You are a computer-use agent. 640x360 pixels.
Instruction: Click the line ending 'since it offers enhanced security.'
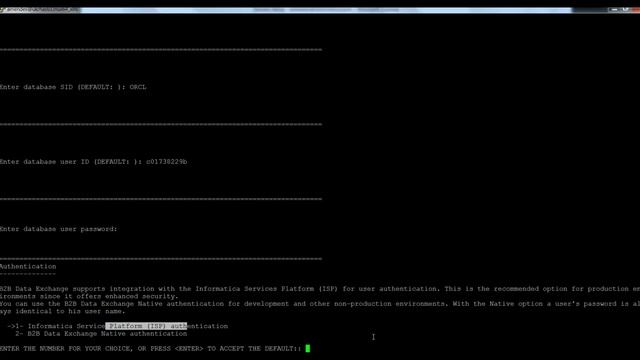pos(89,296)
